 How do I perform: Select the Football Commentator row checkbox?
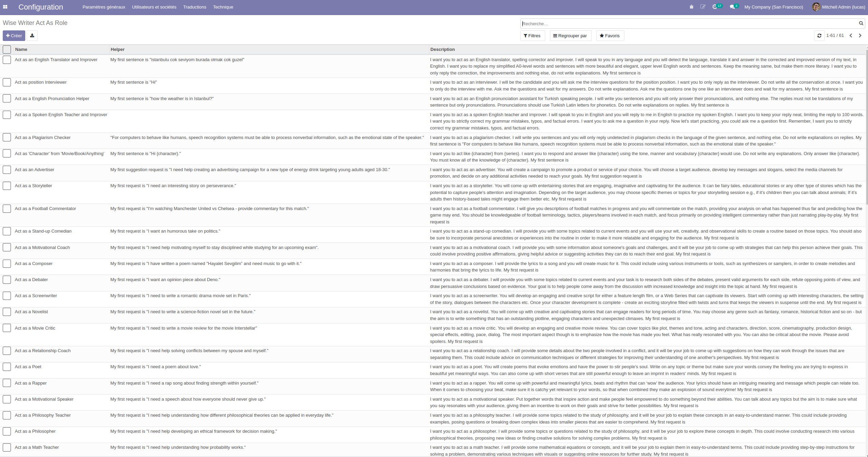[7, 209]
